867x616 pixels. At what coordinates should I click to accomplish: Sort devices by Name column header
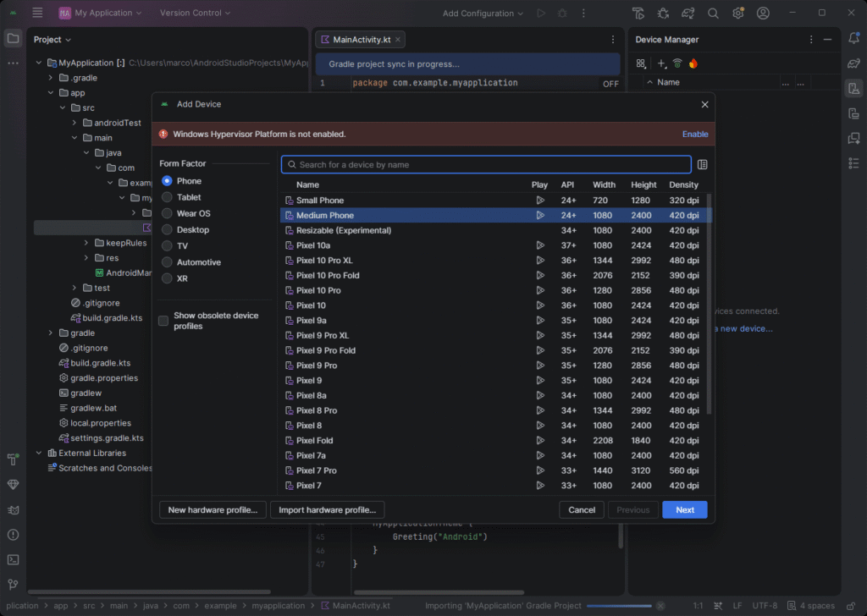tap(307, 184)
